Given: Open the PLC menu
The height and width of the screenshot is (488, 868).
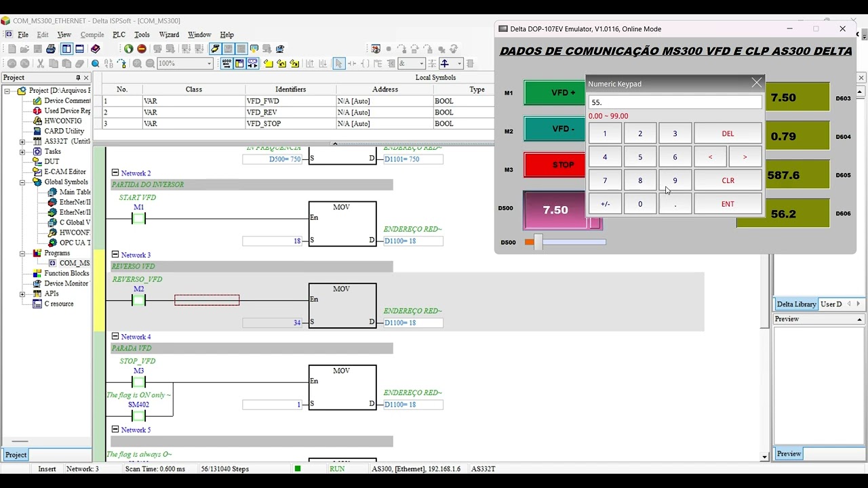Looking at the screenshot, I should tap(119, 35).
